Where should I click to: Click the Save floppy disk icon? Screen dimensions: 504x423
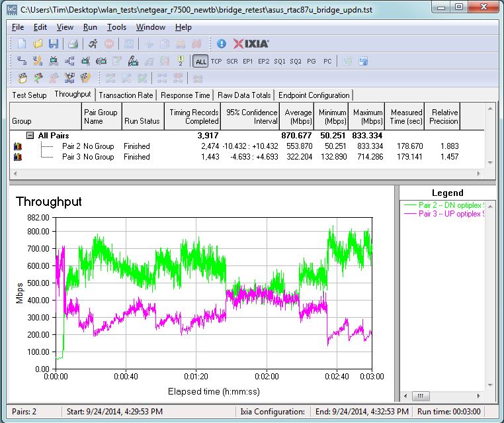53,44
